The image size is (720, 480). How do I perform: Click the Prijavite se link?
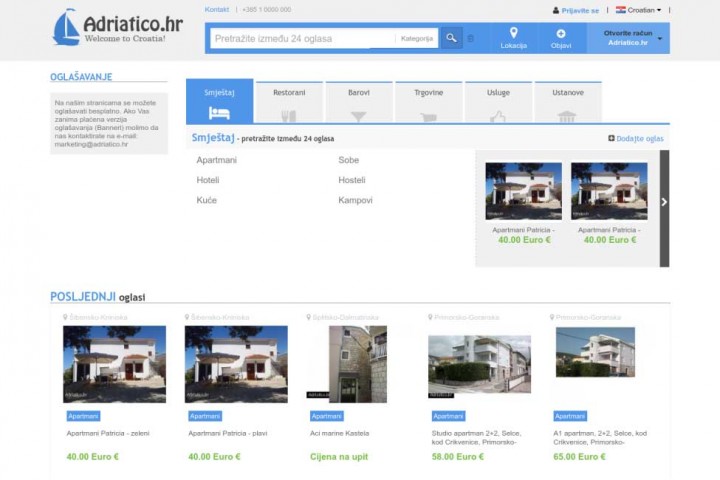[579, 10]
